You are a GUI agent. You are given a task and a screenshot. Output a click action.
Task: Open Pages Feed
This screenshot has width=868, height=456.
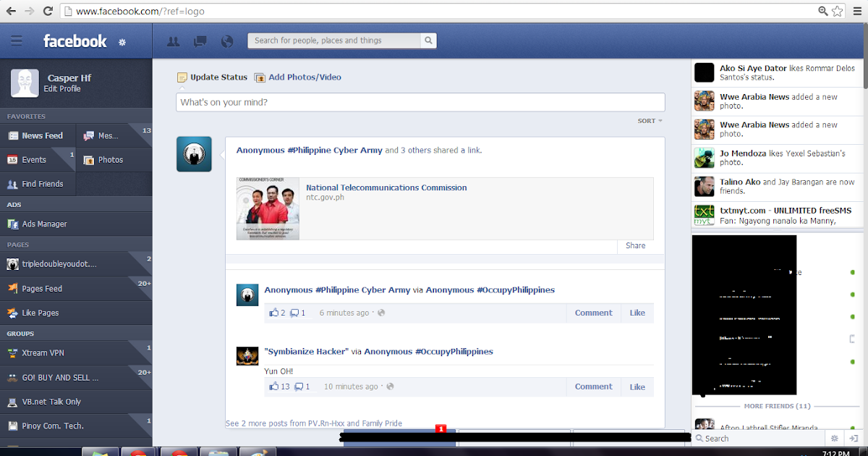[x=76, y=288]
